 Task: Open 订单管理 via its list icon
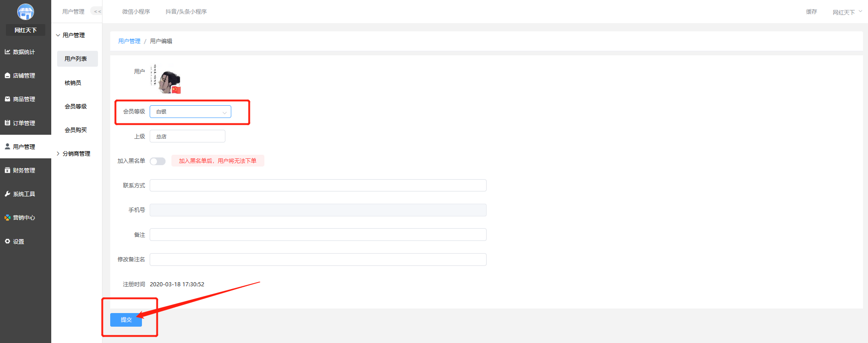pos(7,123)
